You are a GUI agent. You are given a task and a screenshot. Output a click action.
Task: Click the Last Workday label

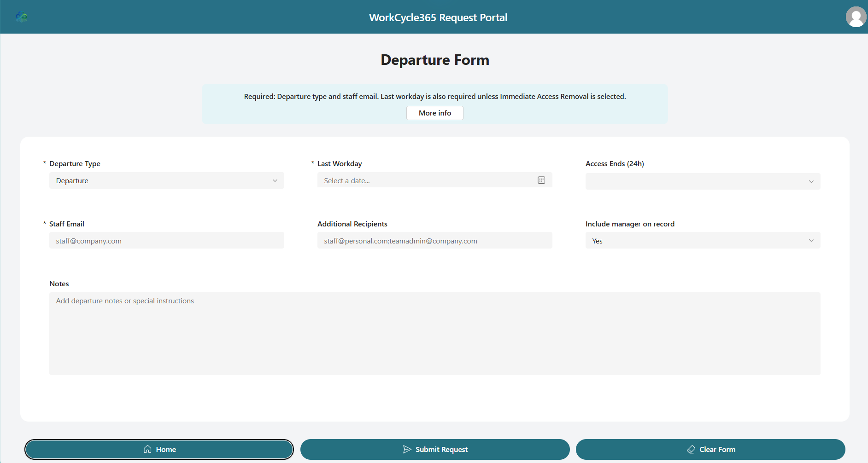click(340, 164)
